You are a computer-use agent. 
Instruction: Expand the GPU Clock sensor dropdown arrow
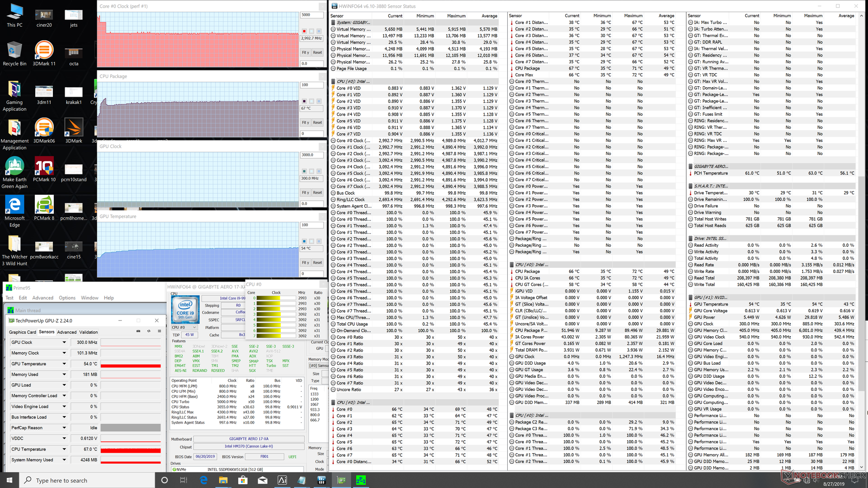click(64, 343)
